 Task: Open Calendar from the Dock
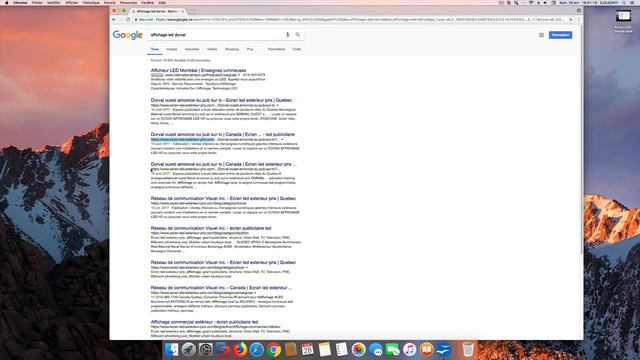pyautogui.click(x=307, y=349)
